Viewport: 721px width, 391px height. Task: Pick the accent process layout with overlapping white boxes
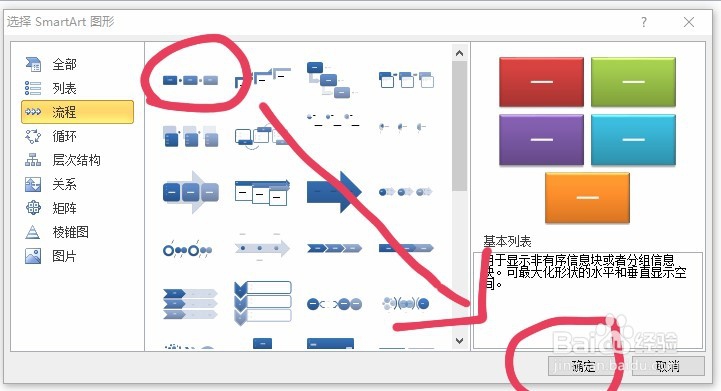406,80
